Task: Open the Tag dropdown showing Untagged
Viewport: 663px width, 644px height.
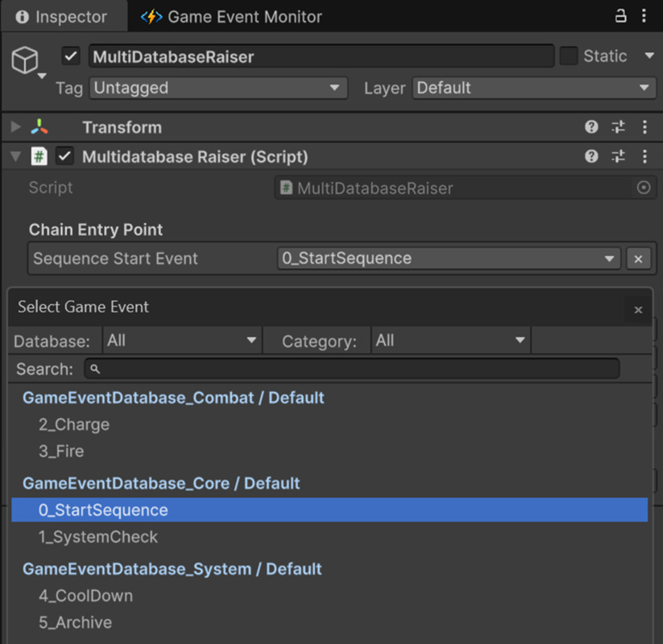Action: 218,89
